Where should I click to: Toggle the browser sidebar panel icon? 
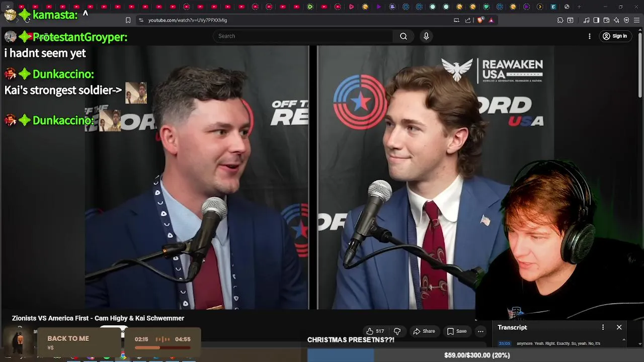tap(596, 20)
